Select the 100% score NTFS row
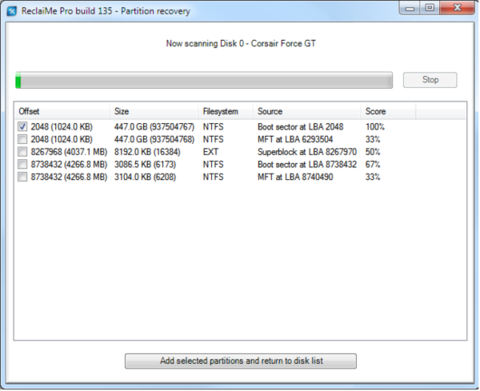Viewport: 480px width, 391px height. pos(240,127)
